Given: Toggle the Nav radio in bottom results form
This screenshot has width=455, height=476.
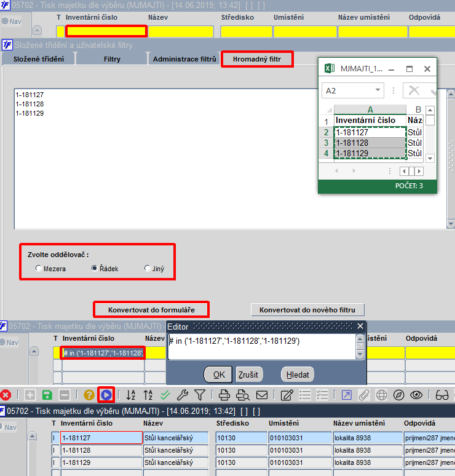Looking at the screenshot, I should click(x=2, y=427).
